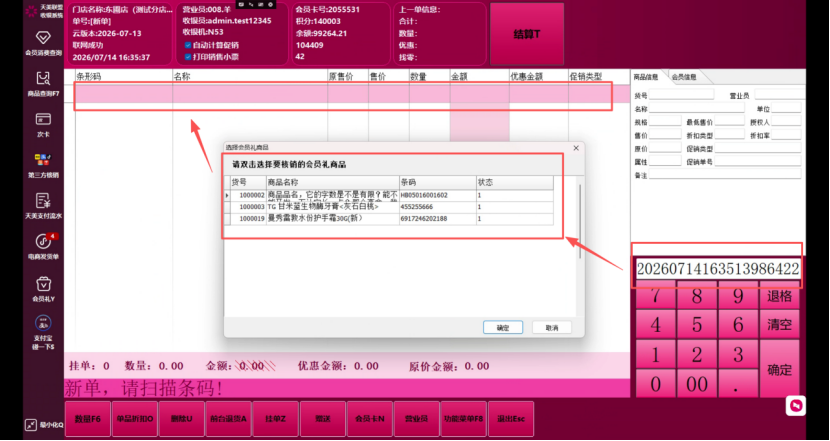Click the 优惠金额 column header
Viewport: 830px width, 441px height.
(x=538, y=77)
